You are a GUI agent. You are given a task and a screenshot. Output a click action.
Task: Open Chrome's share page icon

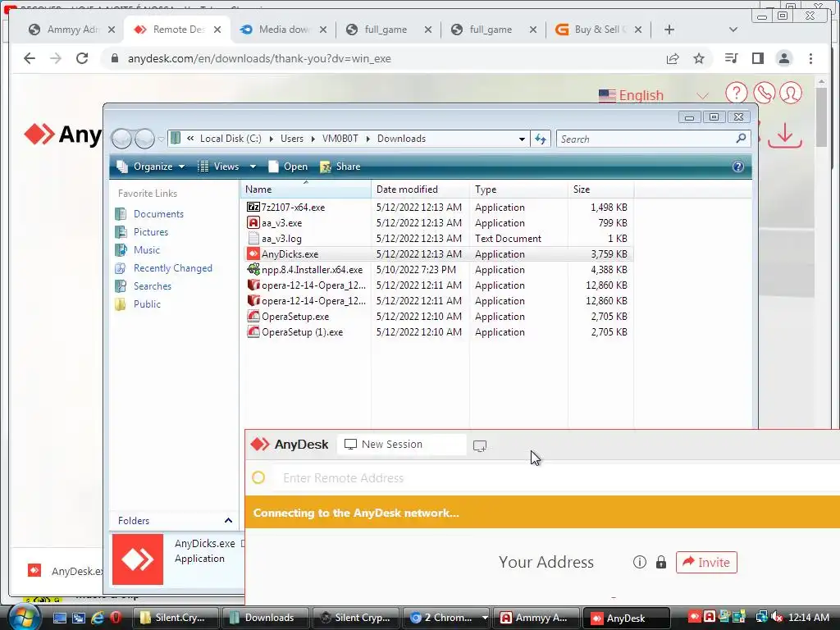(x=673, y=58)
